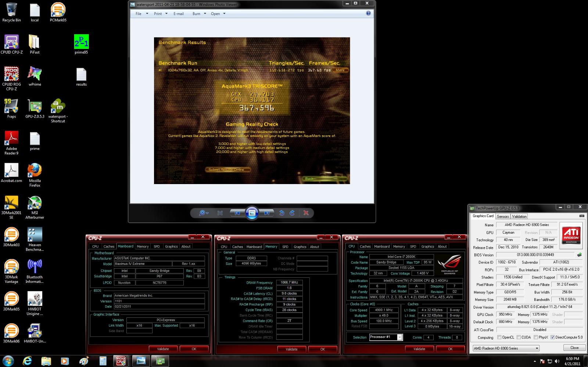Viewport: 588px width, 367px height.
Task: Toggle the OpenCL checkbox in GPU-Z
Action: (x=499, y=337)
